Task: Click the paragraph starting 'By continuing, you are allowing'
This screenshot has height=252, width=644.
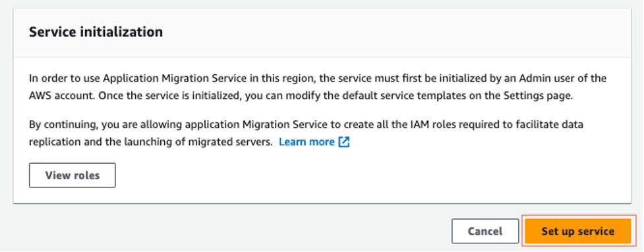Action: [306, 133]
